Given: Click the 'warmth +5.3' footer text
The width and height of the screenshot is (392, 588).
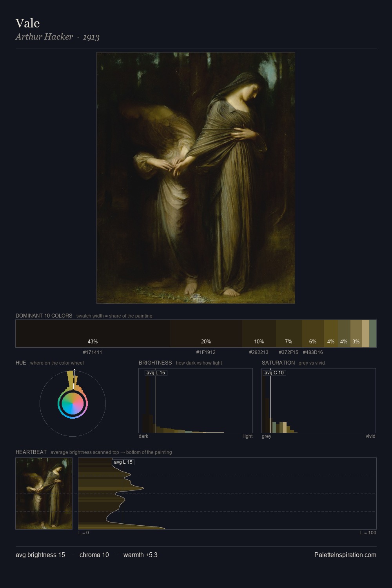Looking at the screenshot, I should [140, 555].
